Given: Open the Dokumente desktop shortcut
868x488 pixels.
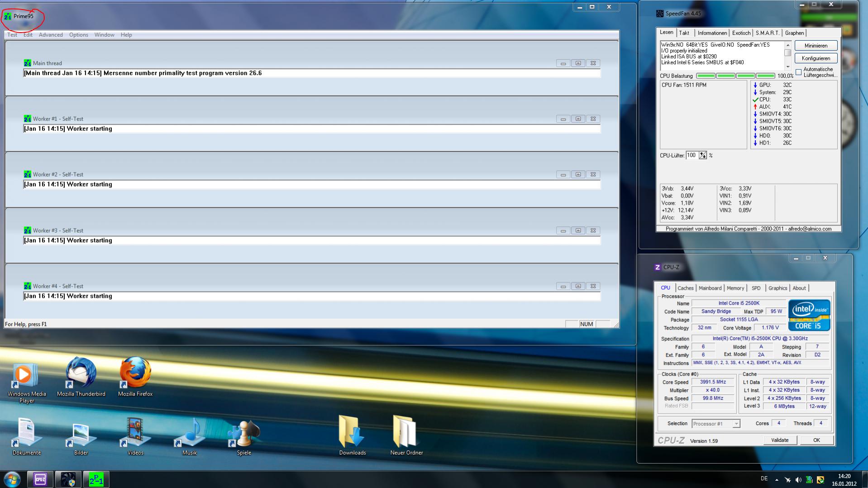Looking at the screenshot, I should [x=27, y=437].
